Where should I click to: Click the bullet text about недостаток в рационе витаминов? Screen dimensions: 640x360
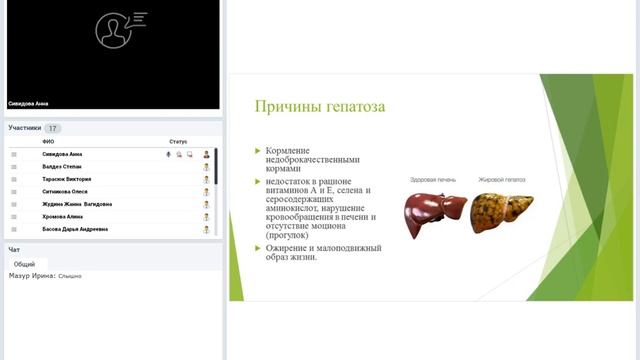(321, 208)
